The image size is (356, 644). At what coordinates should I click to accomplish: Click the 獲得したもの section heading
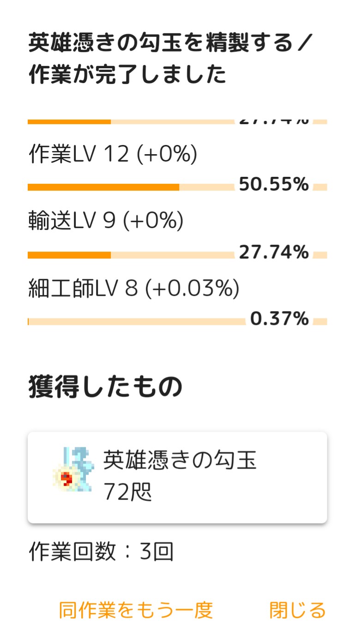106,388
